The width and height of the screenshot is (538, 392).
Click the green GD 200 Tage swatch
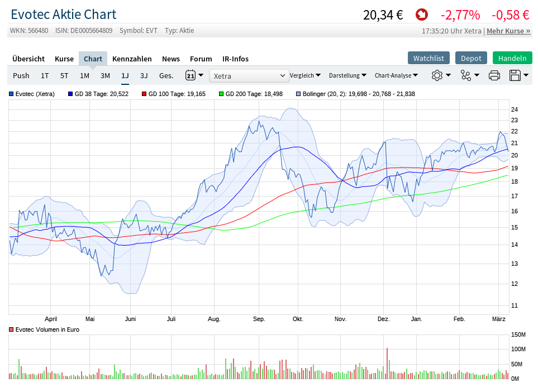pyautogui.click(x=221, y=94)
